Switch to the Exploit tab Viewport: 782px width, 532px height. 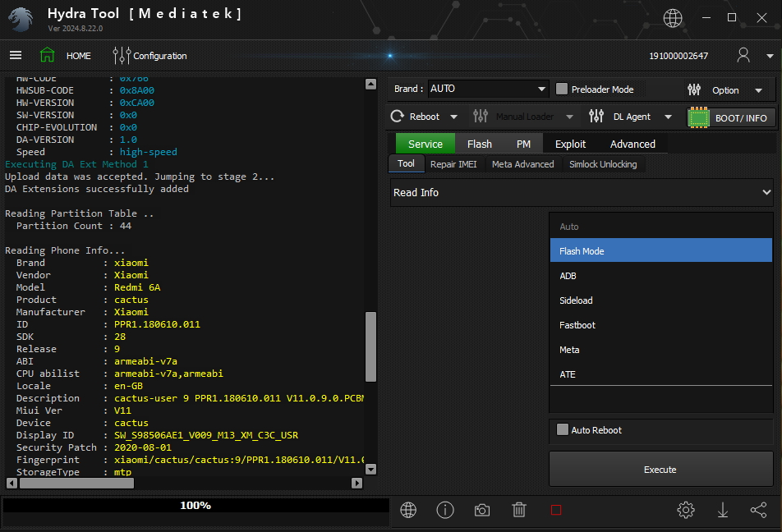[x=571, y=144]
